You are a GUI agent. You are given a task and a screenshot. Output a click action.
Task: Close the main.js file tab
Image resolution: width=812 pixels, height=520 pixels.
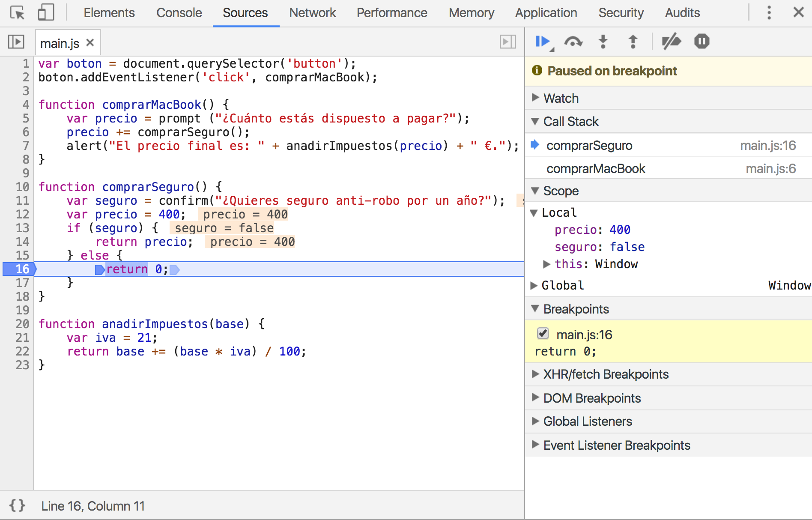[x=90, y=43]
